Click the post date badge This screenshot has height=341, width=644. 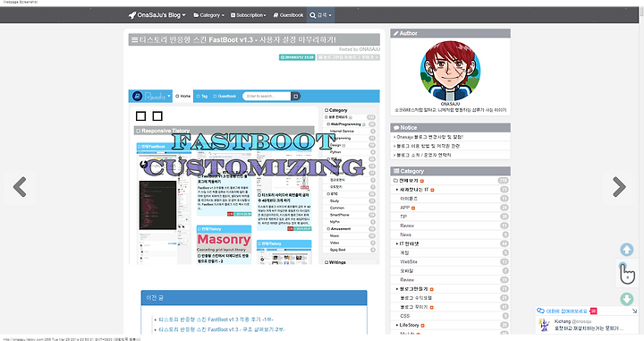coord(297,57)
